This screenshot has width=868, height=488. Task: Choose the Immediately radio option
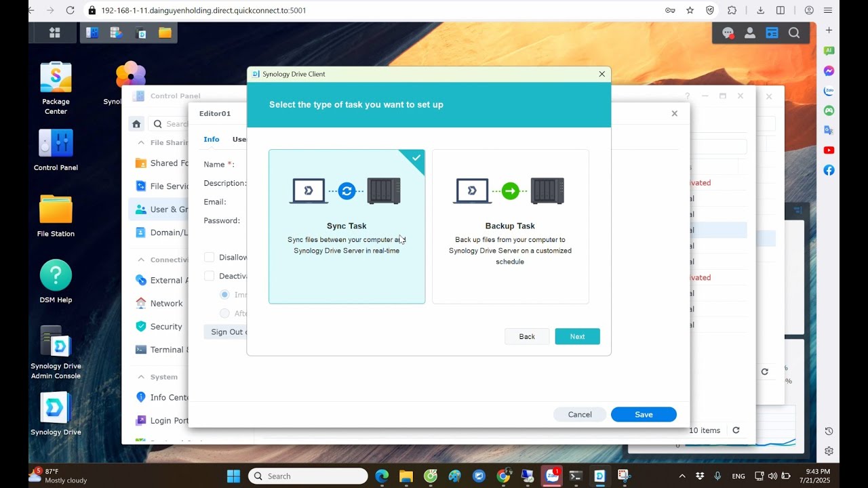coord(224,295)
